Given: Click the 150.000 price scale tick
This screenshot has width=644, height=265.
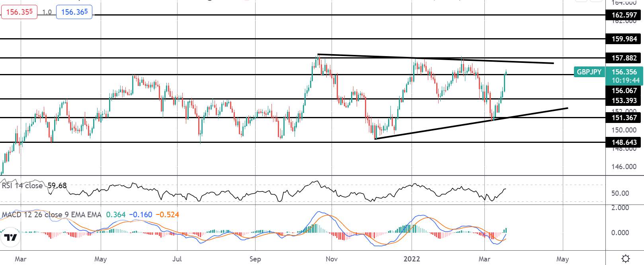Looking at the screenshot, I should [624, 130].
